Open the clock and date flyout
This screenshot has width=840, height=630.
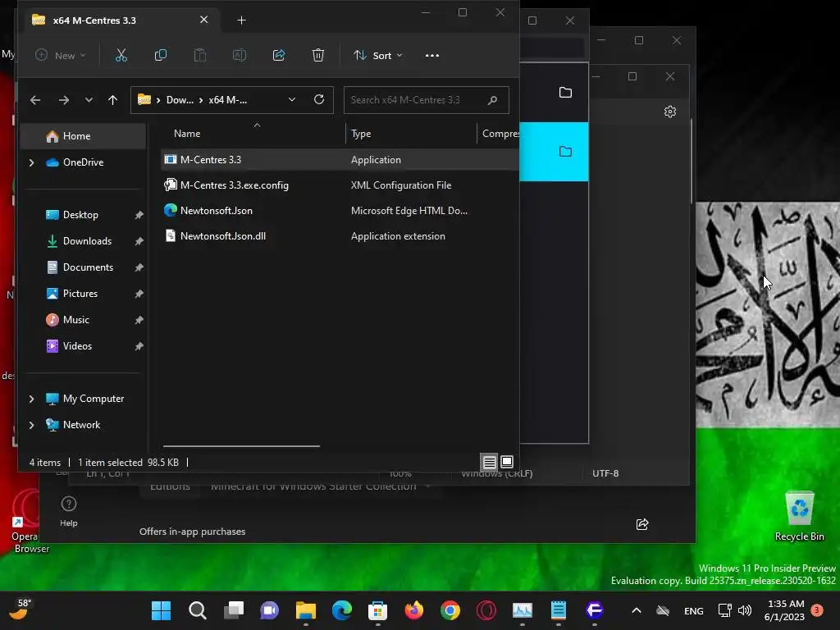(x=785, y=610)
